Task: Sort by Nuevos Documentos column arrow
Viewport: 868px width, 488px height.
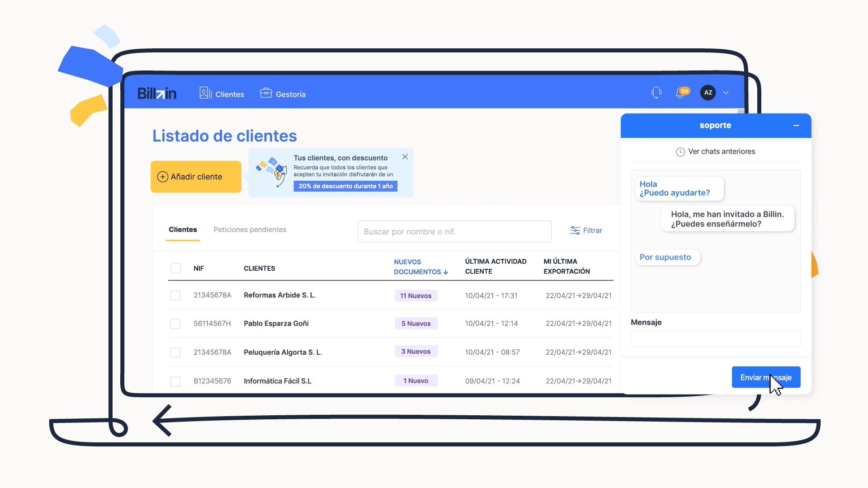Action: point(446,272)
